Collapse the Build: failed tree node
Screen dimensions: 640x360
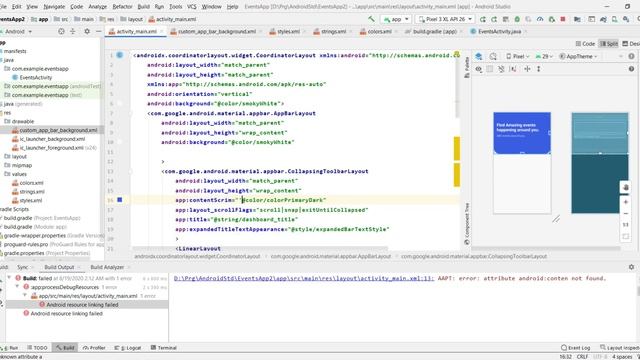pos(9,278)
